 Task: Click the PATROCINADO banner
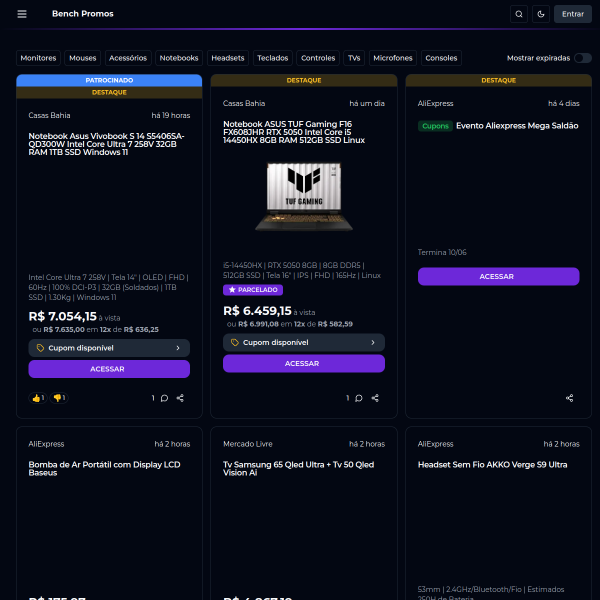(109, 80)
